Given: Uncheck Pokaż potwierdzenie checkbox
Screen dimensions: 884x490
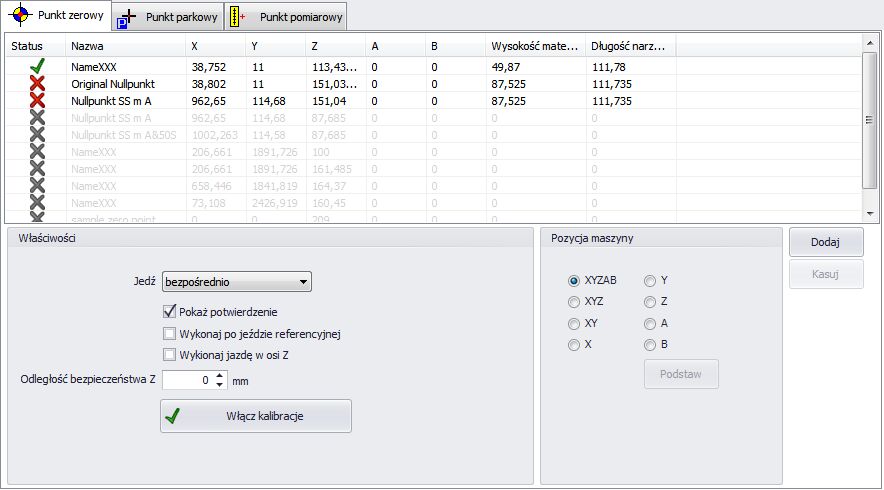Looking at the screenshot, I should coord(169,312).
